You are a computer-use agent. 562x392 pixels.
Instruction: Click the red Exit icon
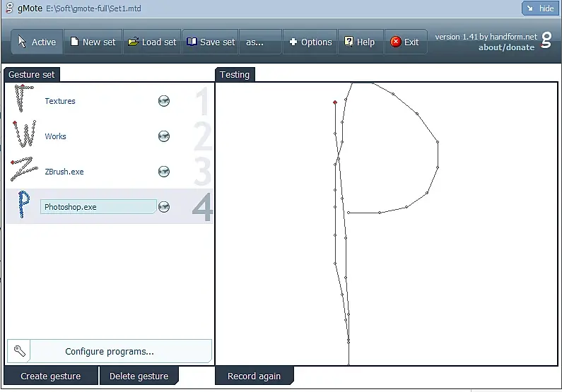click(396, 42)
